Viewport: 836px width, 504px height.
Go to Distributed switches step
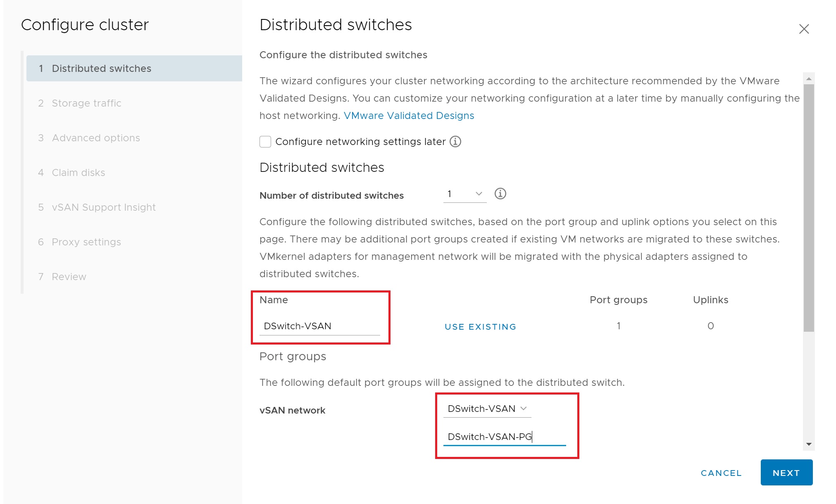coord(101,69)
